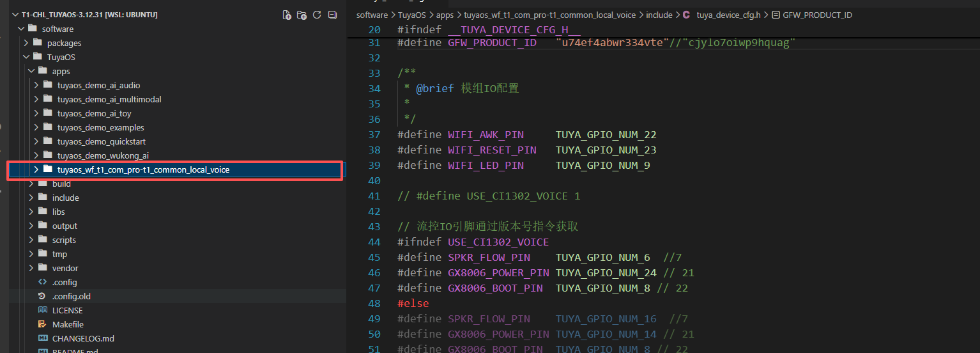Click symbol icon before GFW_PRODUCT_ID breadcrumb
The image size is (980, 353).
click(x=776, y=15)
